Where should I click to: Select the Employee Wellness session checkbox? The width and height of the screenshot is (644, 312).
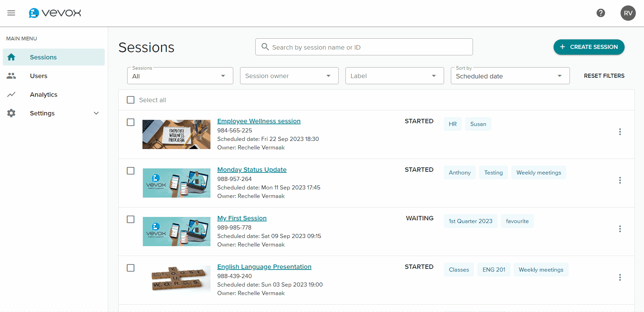click(131, 122)
